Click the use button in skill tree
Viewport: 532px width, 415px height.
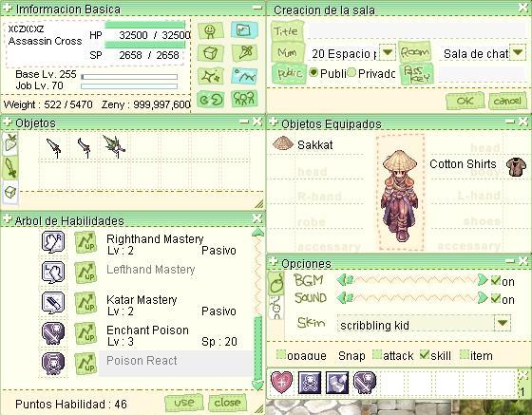coord(184,403)
